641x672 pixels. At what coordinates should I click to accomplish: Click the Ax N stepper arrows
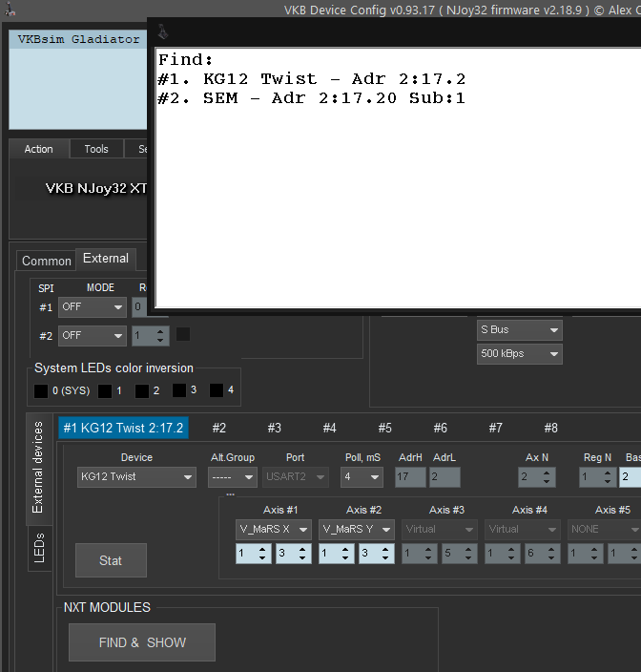(547, 477)
